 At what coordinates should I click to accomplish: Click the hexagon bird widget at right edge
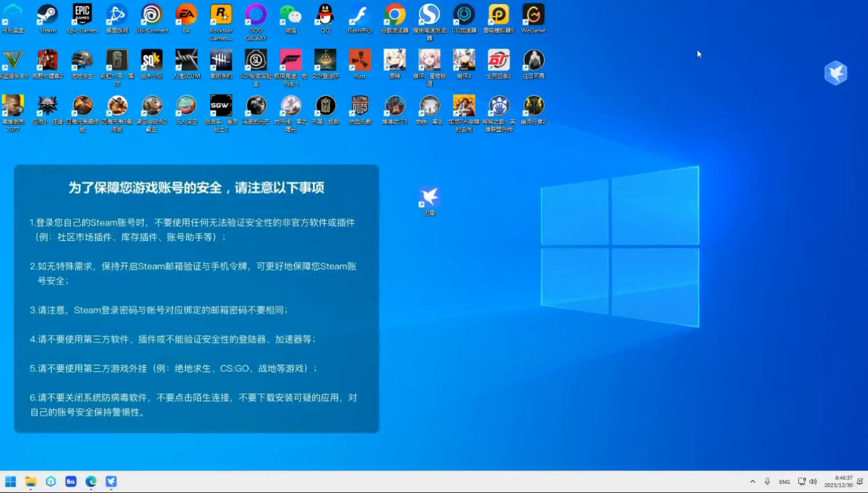[x=835, y=73]
